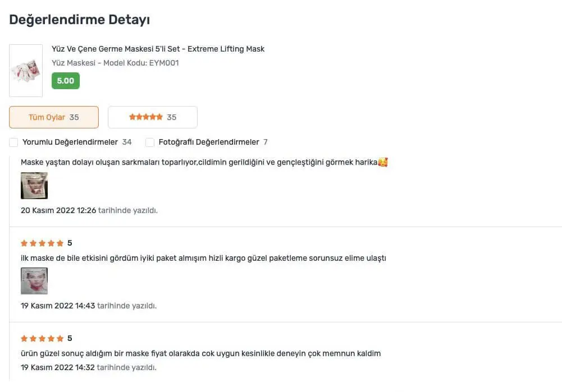Screen dimensions: 562x392
Task: Click star rating of the ilk maske review
Action: point(42,243)
